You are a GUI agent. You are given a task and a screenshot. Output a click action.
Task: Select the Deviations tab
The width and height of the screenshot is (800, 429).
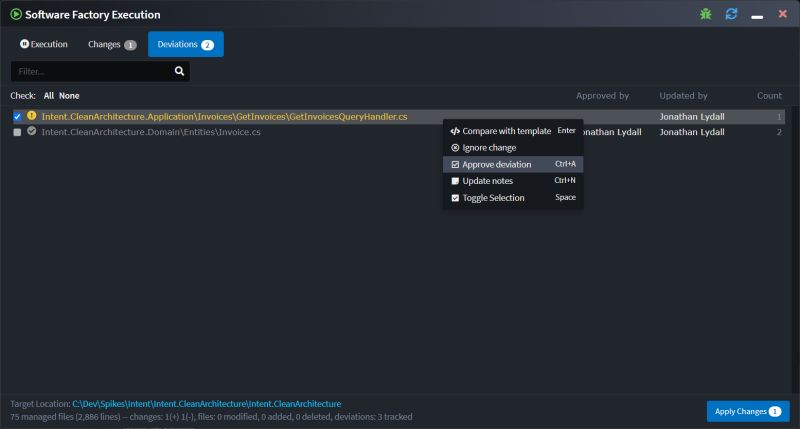click(186, 44)
